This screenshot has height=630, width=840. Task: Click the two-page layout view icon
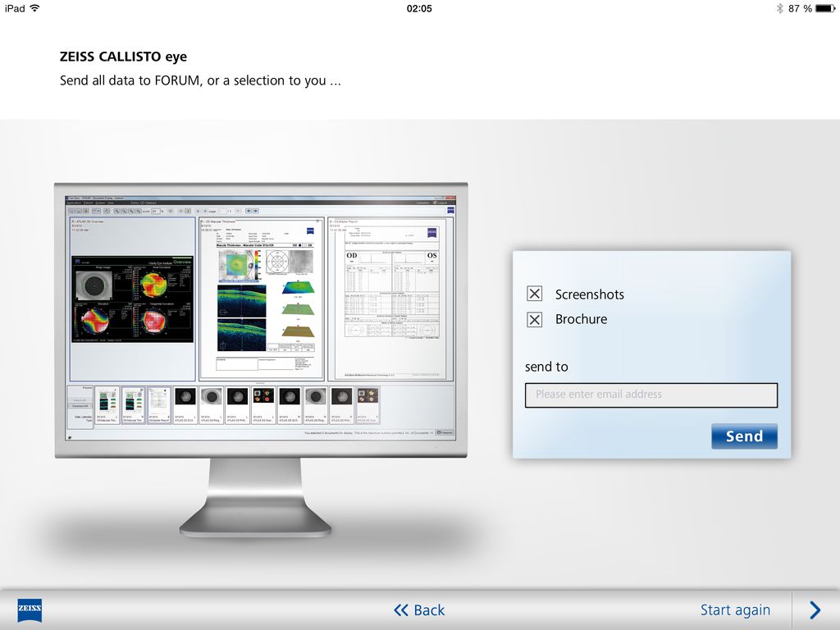(x=79, y=212)
